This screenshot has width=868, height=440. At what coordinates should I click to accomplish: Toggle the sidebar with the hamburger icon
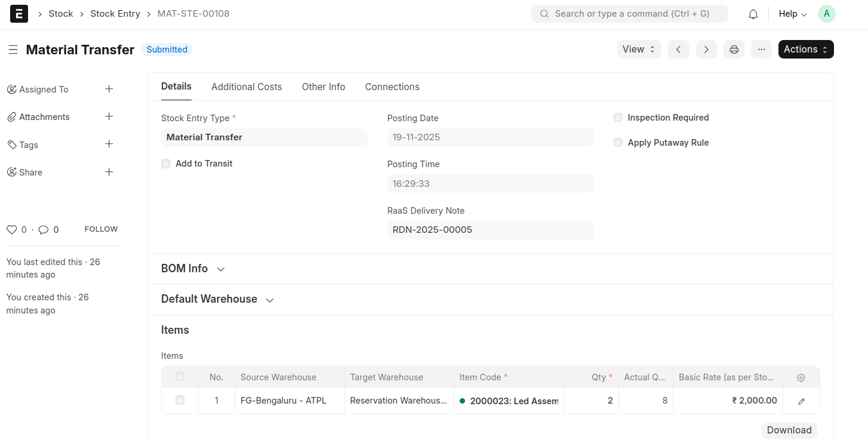13,50
